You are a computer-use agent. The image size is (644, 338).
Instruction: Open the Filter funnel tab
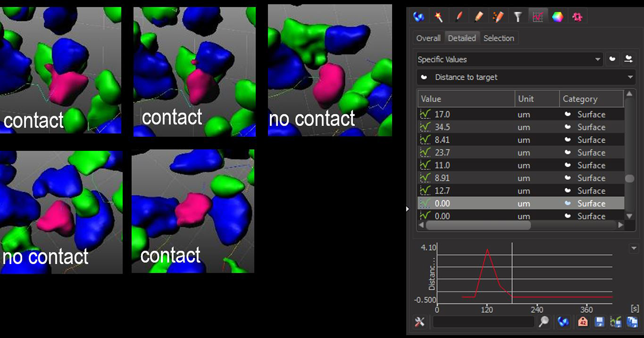pyautogui.click(x=517, y=17)
